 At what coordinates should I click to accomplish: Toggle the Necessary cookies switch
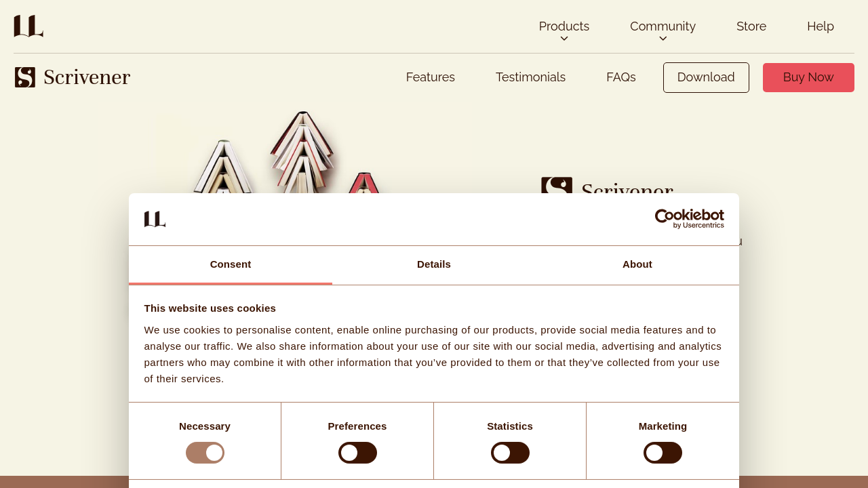pos(205,453)
